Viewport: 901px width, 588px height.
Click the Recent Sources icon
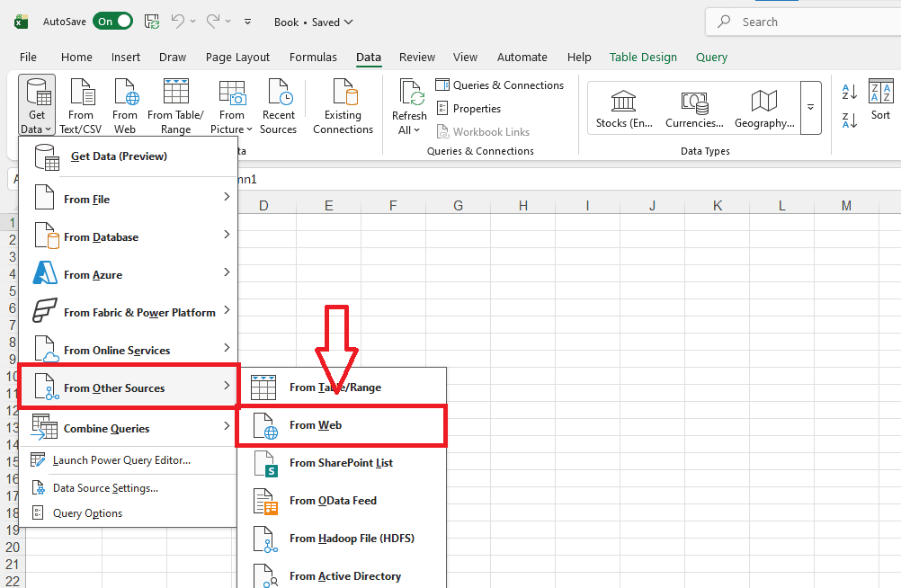(x=278, y=106)
